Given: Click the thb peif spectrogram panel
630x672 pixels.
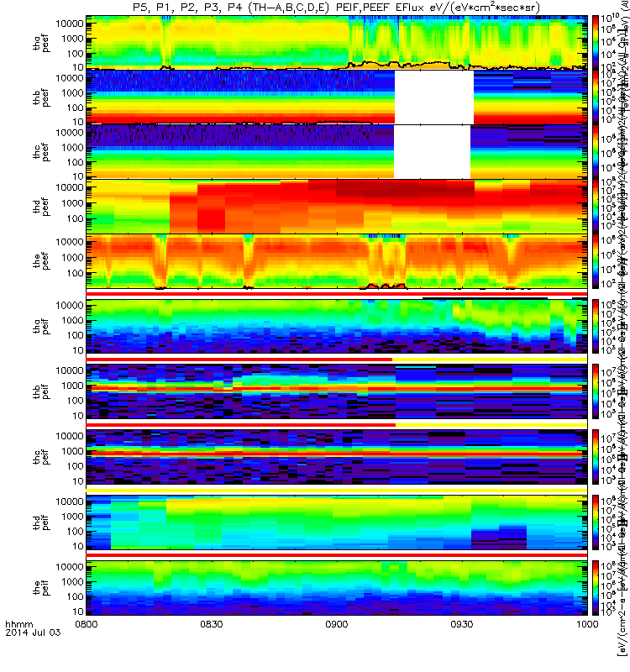Looking at the screenshot, I should [337, 391].
